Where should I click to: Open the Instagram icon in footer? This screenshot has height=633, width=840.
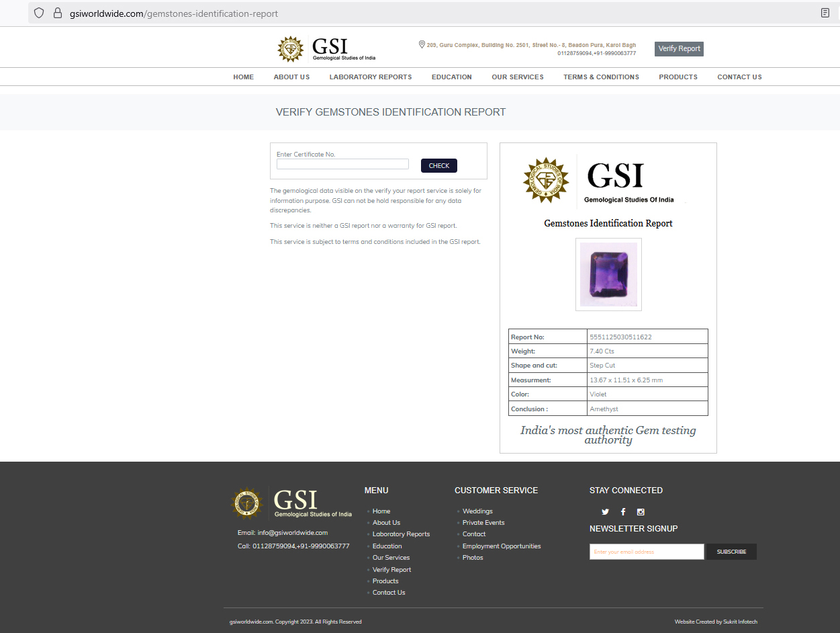641,512
